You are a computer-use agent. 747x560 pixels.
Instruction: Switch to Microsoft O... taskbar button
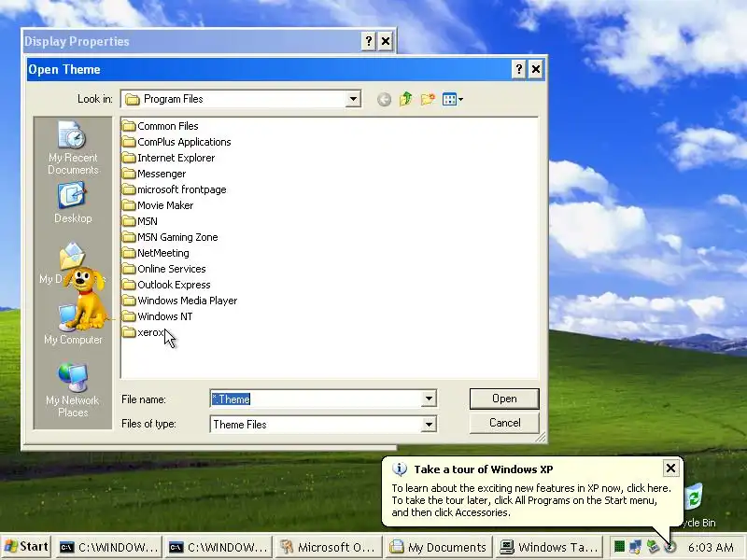point(331,547)
